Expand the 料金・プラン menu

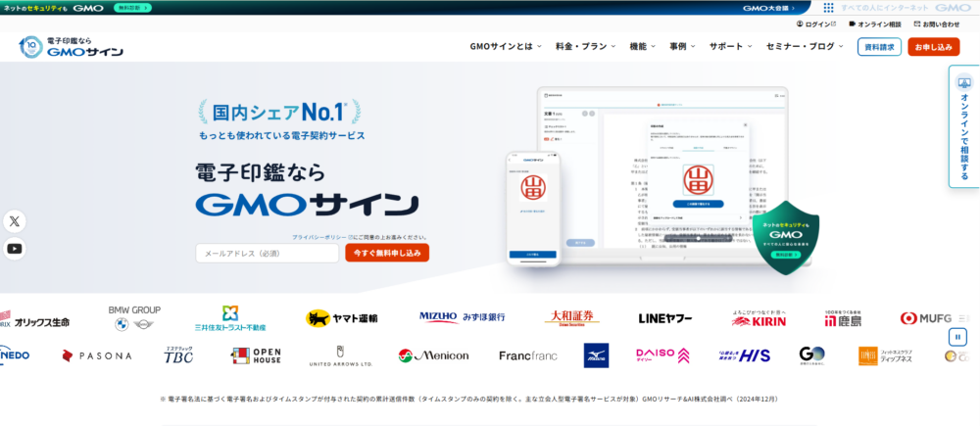tap(586, 46)
